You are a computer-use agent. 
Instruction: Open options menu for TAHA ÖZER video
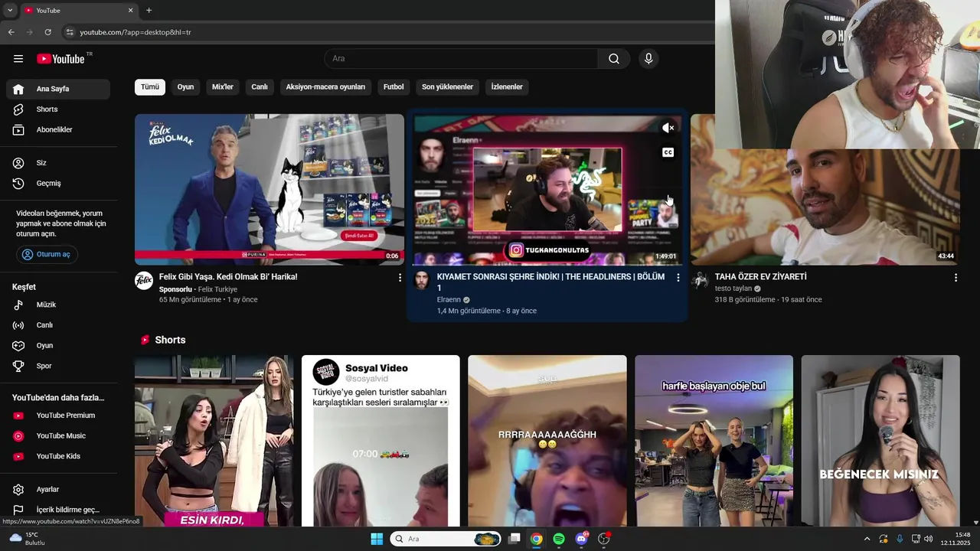(955, 278)
